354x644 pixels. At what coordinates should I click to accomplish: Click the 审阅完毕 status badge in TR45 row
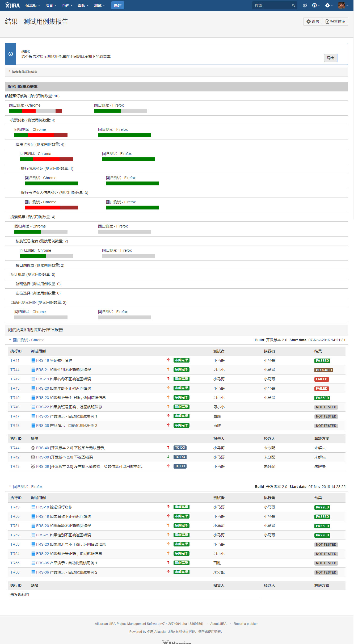pos(182,397)
